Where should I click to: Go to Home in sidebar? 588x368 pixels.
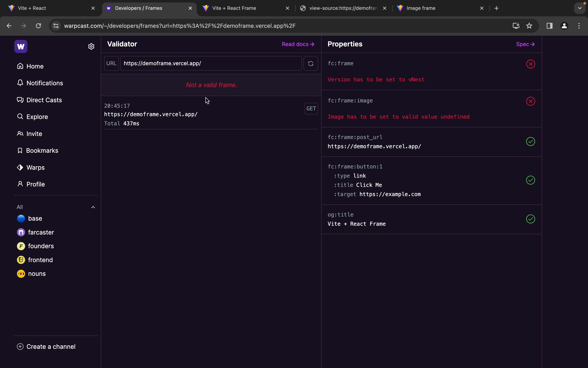point(30,66)
